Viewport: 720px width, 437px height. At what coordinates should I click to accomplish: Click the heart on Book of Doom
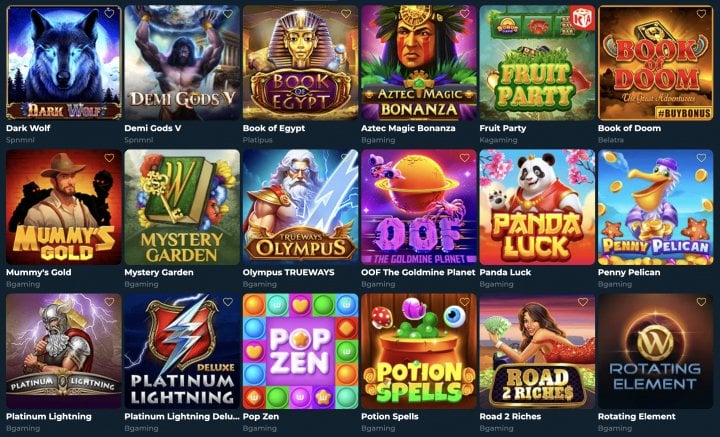[701, 14]
